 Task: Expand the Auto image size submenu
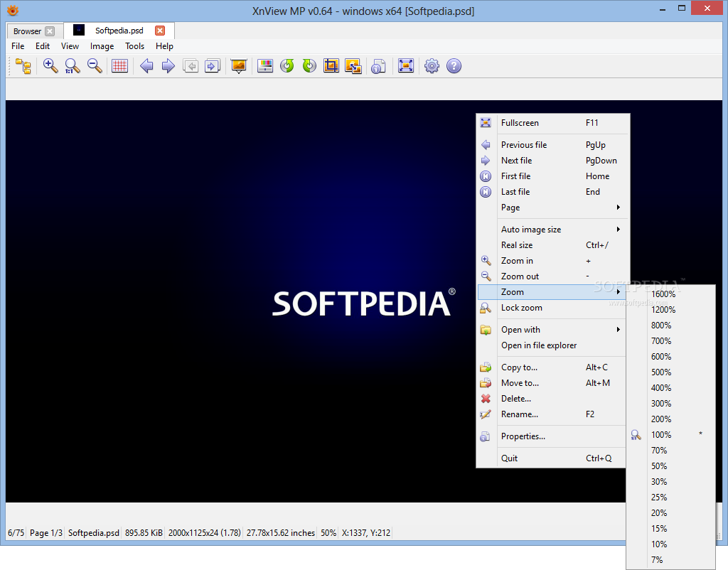(553, 230)
